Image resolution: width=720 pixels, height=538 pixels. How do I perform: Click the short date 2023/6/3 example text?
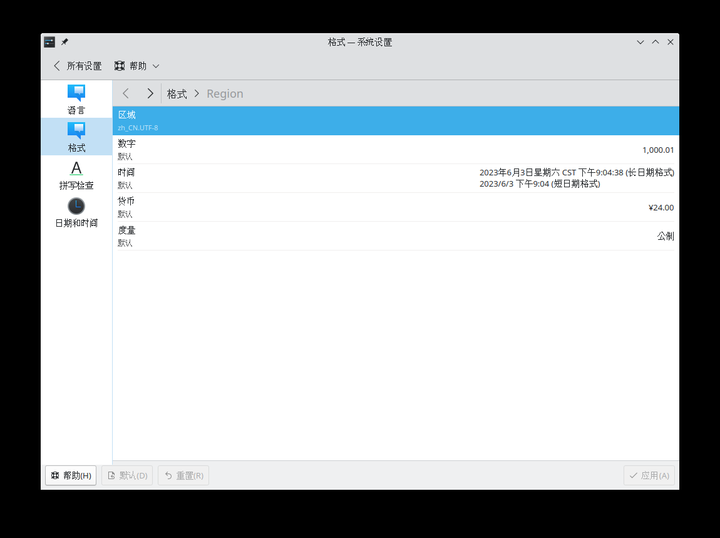pos(540,184)
